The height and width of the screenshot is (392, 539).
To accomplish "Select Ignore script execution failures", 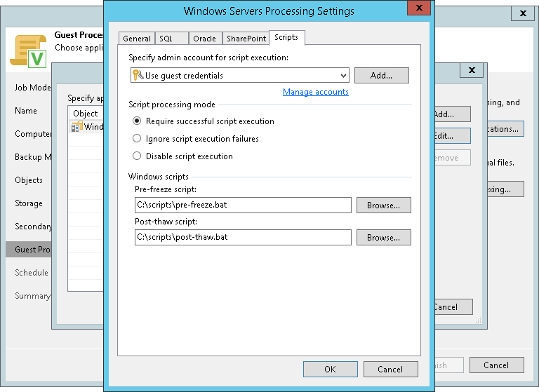I will [137, 138].
